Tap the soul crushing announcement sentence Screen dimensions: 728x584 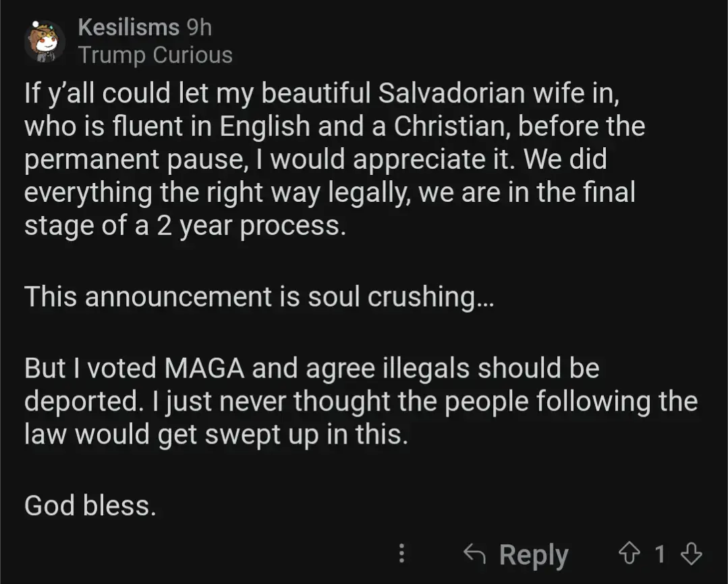tap(259, 297)
